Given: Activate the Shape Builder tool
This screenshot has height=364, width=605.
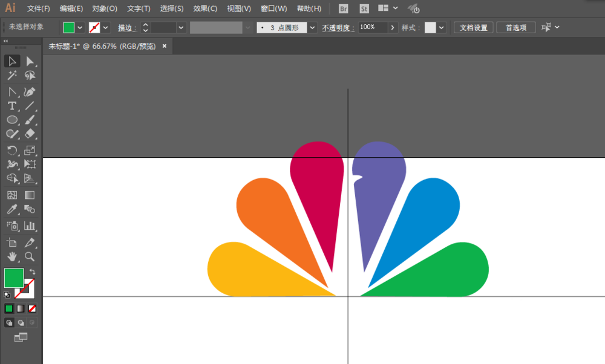Looking at the screenshot, I should tap(12, 178).
